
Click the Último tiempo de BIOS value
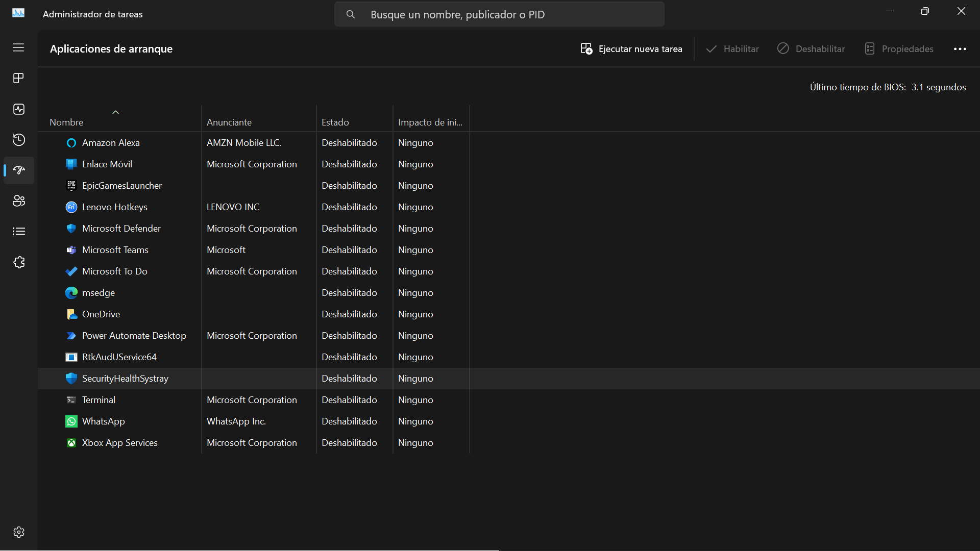[939, 87]
